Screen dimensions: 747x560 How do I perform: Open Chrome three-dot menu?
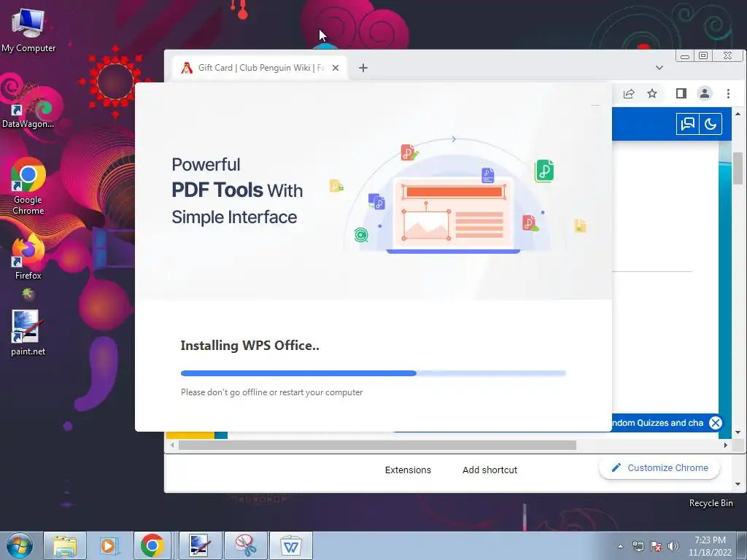(728, 93)
